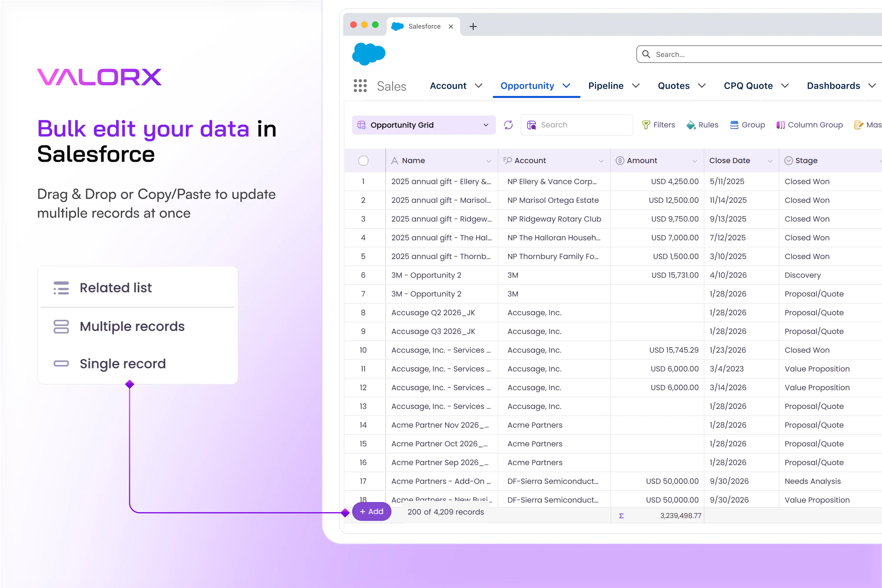Open the Name column header menu

click(x=489, y=161)
